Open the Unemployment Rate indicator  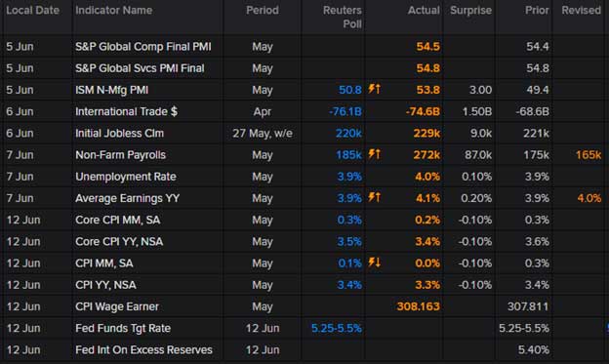tap(126, 177)
